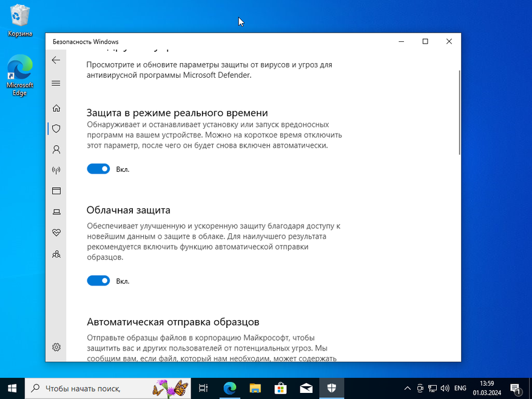Open Device security laptop icon
Viewport: 532px width, 399px height.
(x=56, y=212)
